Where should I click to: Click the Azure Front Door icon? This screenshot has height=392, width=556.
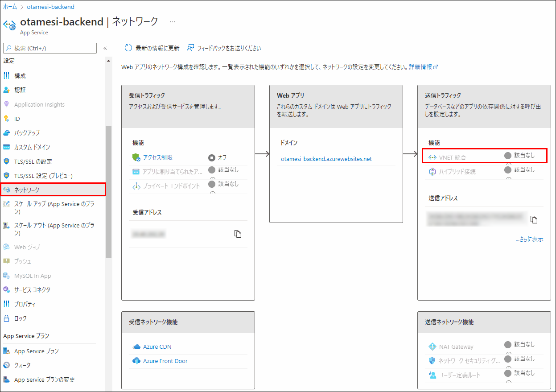[136, 361]
